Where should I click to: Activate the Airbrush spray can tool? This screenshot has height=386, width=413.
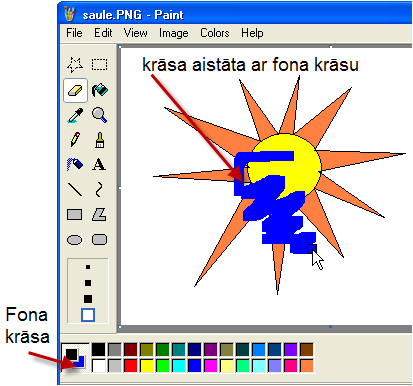(x=75, y=164)
